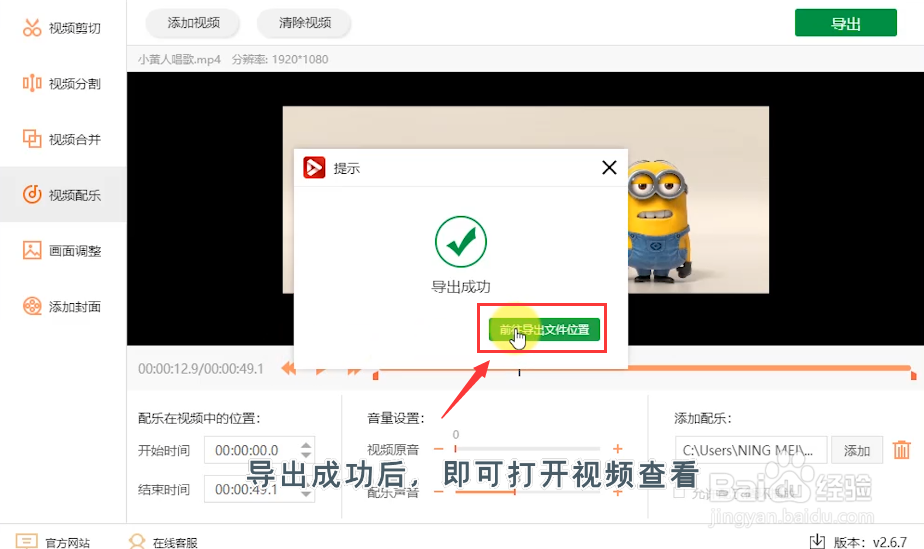924x549 pixels.
Task: Click the timeline playhead marker
Action: tap(519, 372)
